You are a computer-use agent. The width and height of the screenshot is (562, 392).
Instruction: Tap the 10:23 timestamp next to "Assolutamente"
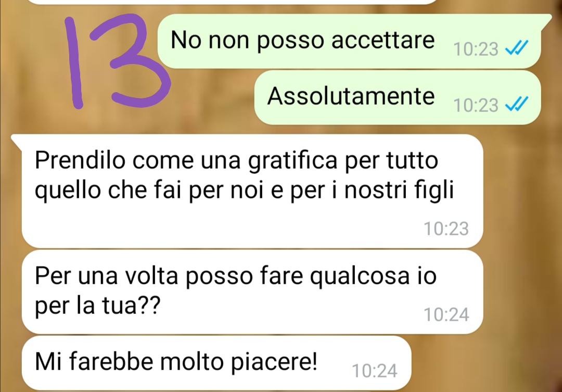(x=476, y=106)
